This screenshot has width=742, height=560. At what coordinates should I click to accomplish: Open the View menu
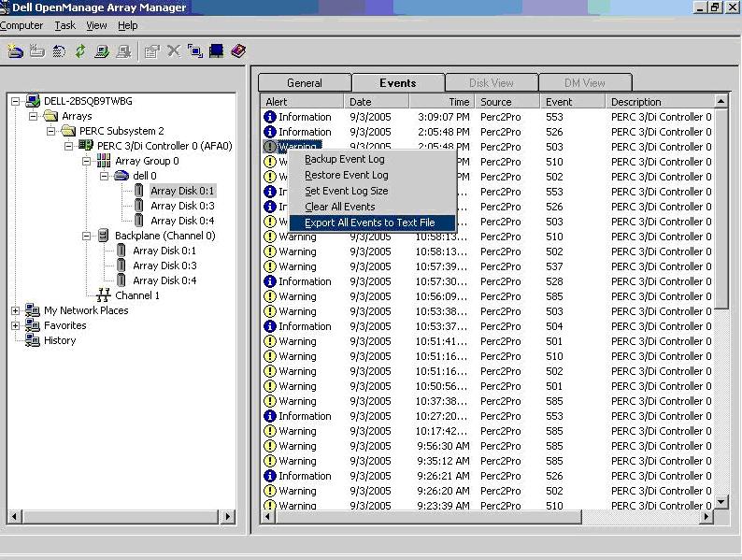coord(96,25)
